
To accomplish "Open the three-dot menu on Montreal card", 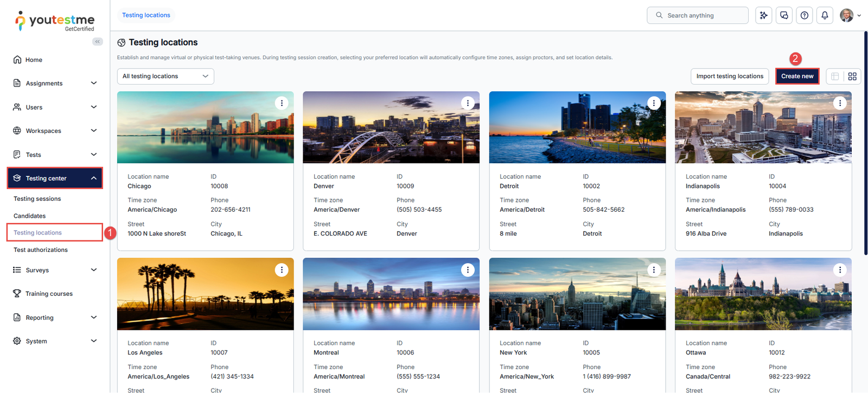I will click(x=468, y=270).
